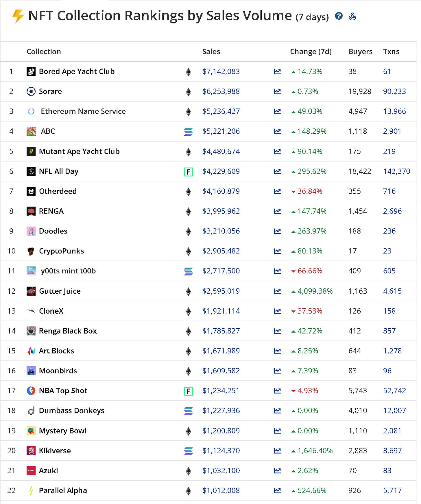Viewport: 421px width, 504px height.
Task: Click Kikiverse change value 1,646.40%
Action: tap(315, 451)
